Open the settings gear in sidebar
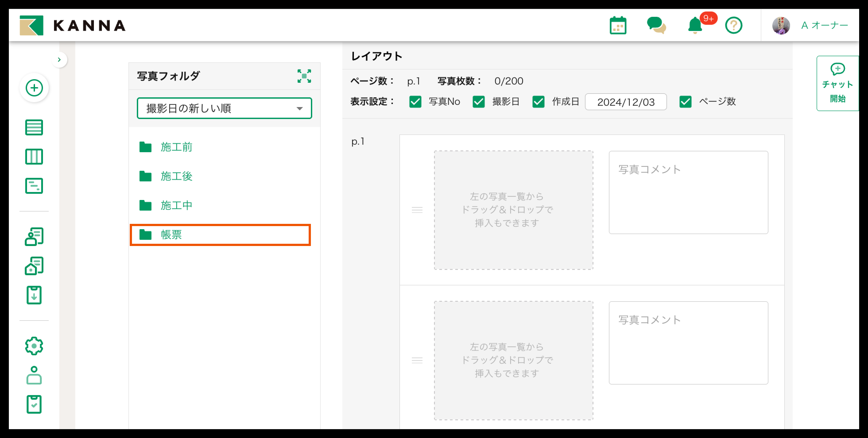 34,346
